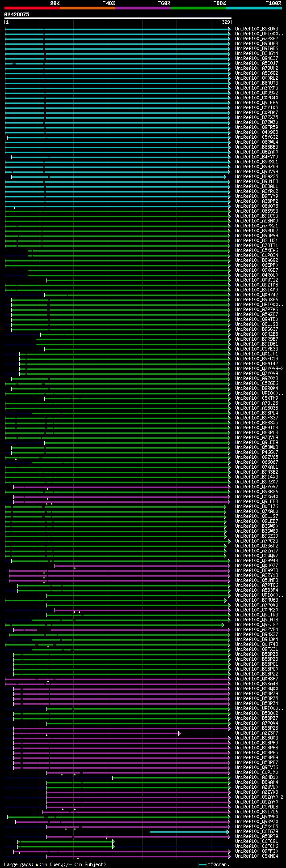Select the UniRef100_B4FYA9 label
The image size is (286, 868).
click(257, 157)
